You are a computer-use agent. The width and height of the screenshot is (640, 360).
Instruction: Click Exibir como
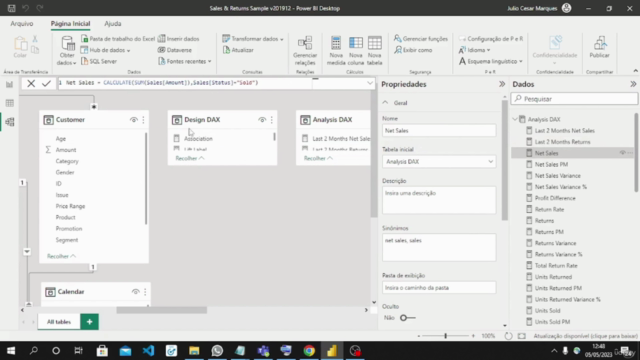tap(413, 50)
